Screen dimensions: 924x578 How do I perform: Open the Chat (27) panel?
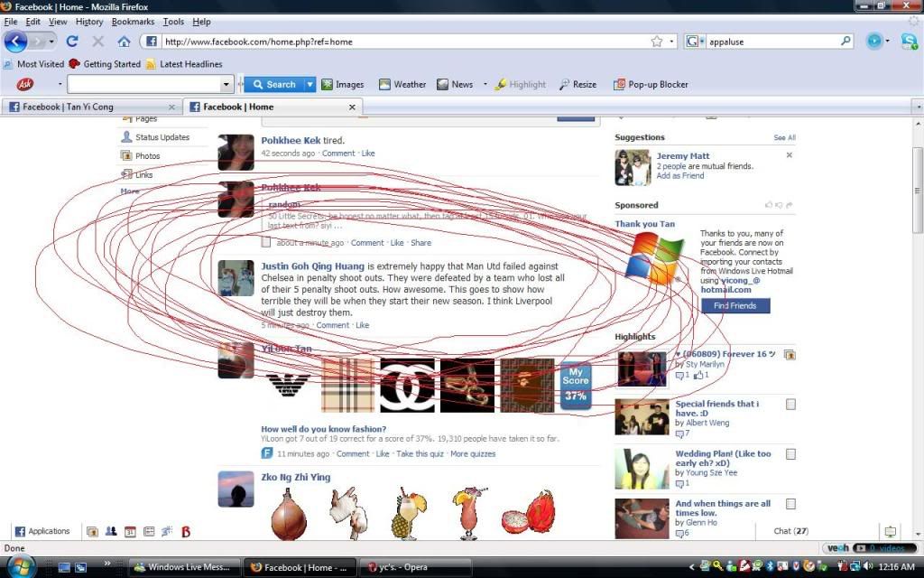click(790, 531)
